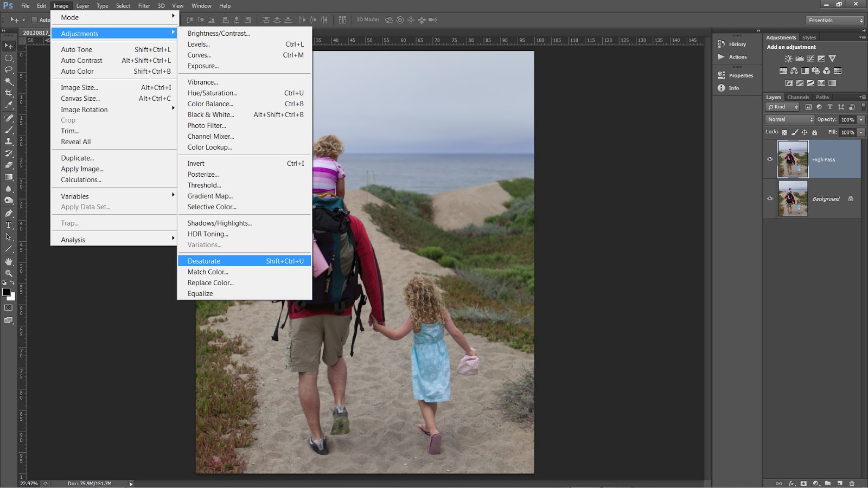Open the Fill slider dropdown arrow
868x488 pixels.
coord(861,132)
